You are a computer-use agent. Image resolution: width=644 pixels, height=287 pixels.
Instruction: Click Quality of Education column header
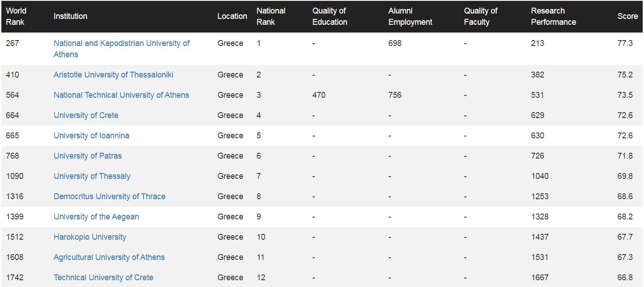pos(329,16)
